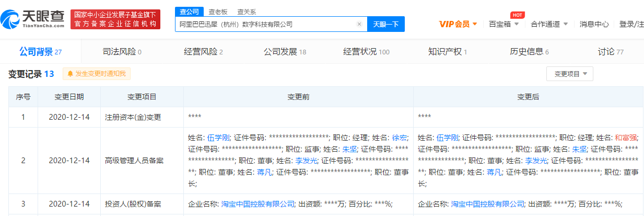
Task: Click the bell icon in the change-notify button
Action: coord(70,74)
